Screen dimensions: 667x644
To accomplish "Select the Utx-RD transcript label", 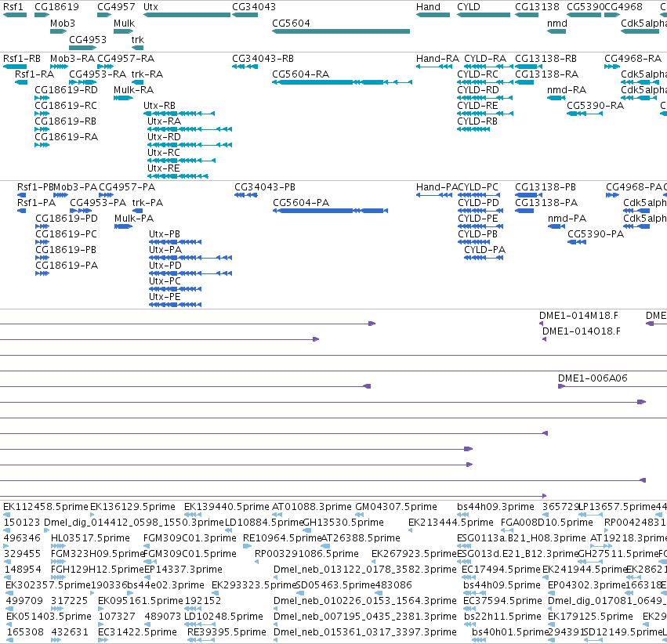I will [164, 137].
